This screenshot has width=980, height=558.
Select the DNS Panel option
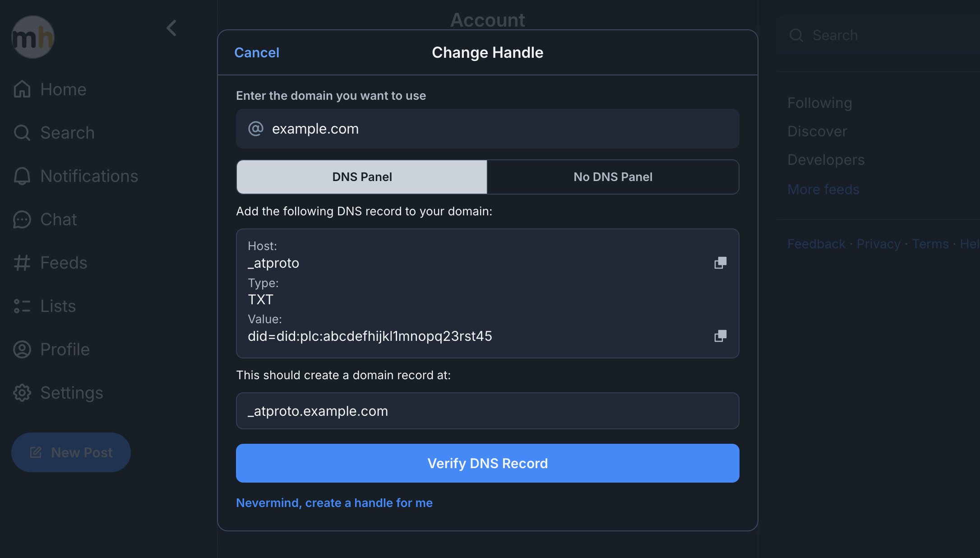362,177
